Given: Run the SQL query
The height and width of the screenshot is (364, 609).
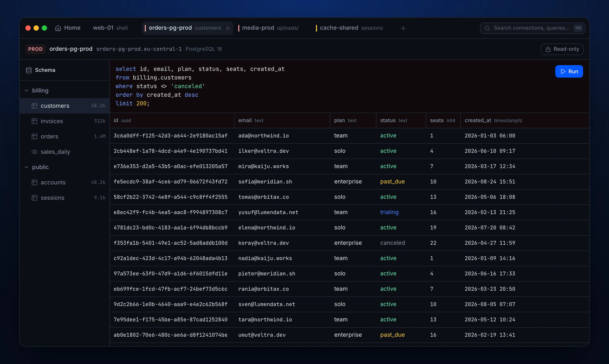Looking at the screenshot, I should point(569,71).
